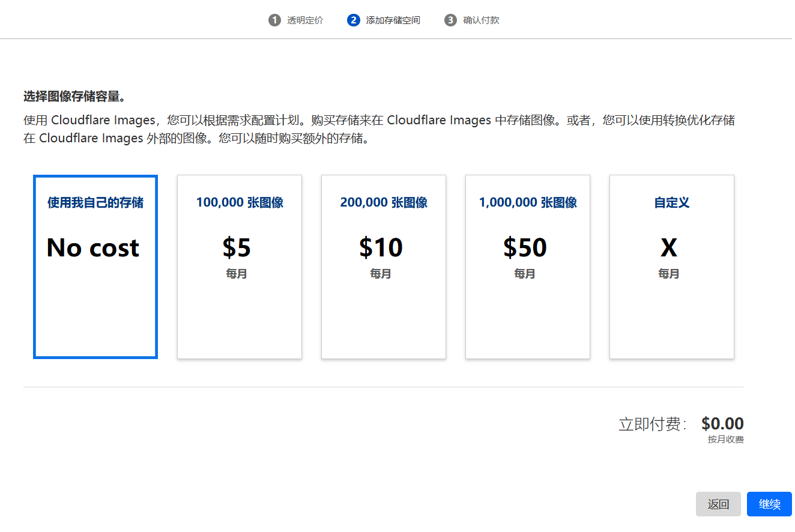Click the 返回 button

[718, 504]
